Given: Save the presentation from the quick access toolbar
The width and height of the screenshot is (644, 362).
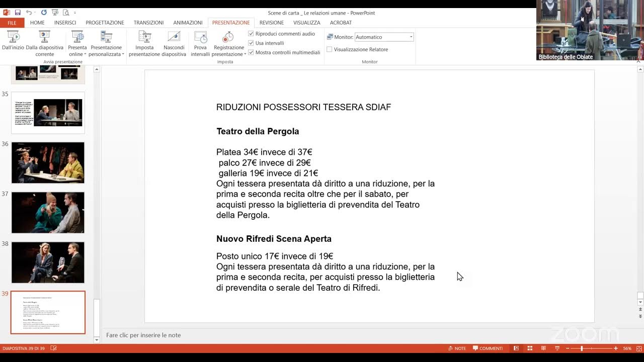Looking at the screenshot, I should point(18,13).
